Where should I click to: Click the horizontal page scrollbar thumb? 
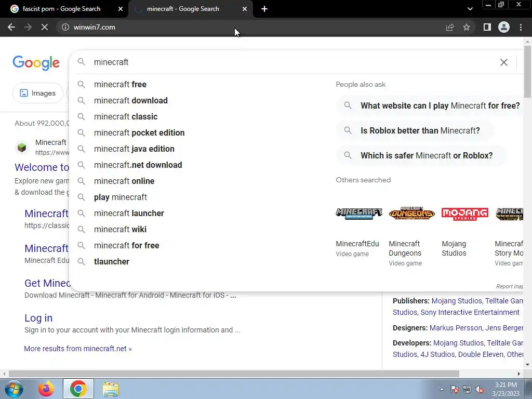coord(233,374)
